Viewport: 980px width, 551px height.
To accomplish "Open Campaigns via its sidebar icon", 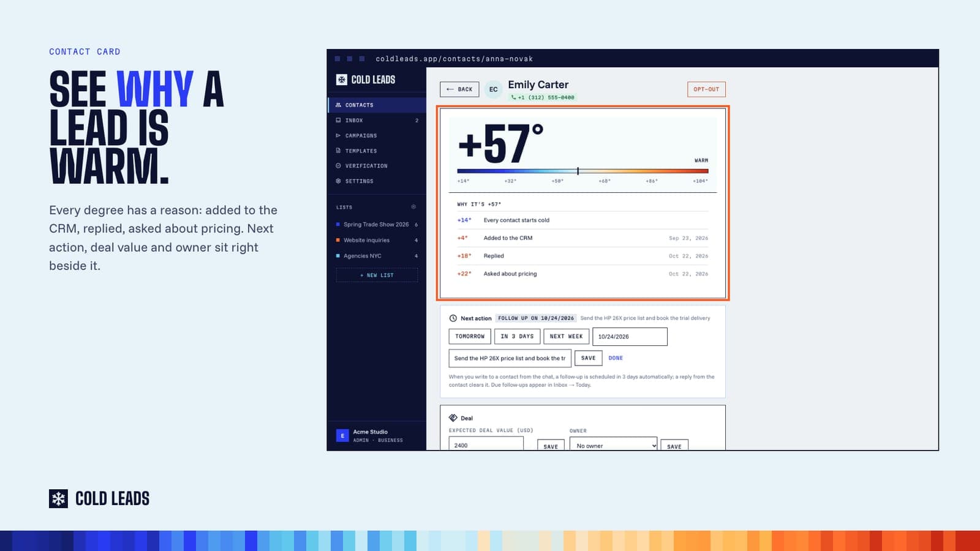I will pos(338,135).
